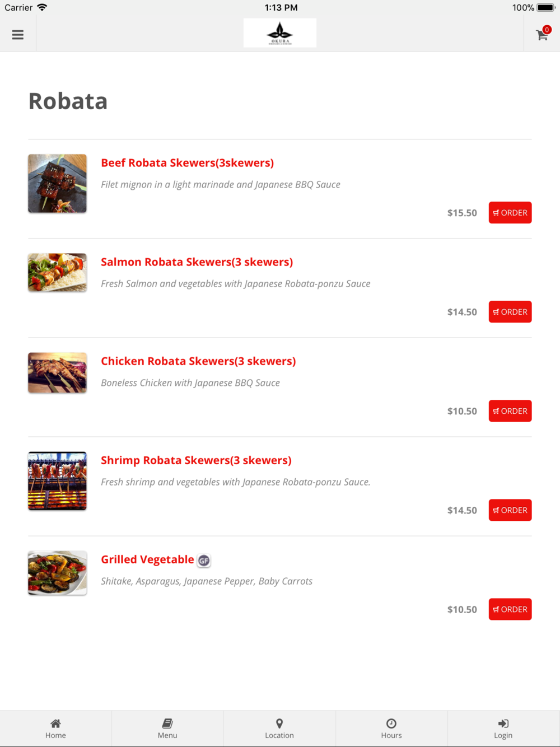Open the Login tab
The width and height of the screenshot is (560, 747).
click(x=503, y=729)
